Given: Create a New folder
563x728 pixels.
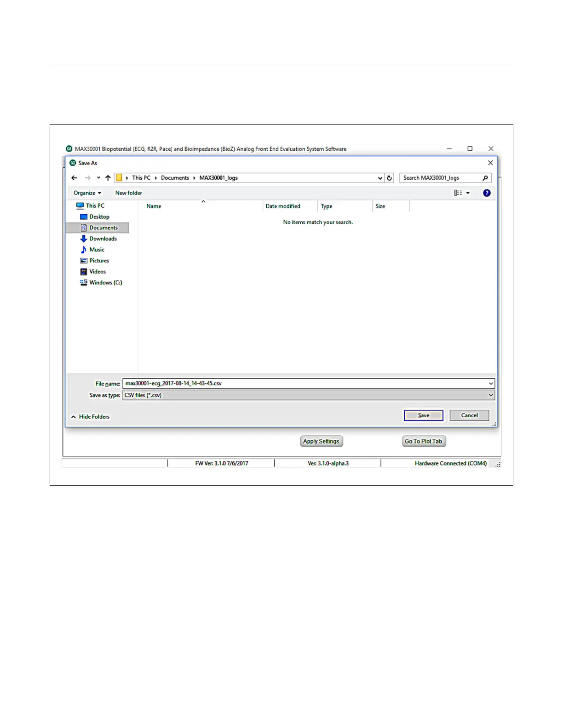Looking at the screenshot, I should pyautogui.click(x=128, y=193).
